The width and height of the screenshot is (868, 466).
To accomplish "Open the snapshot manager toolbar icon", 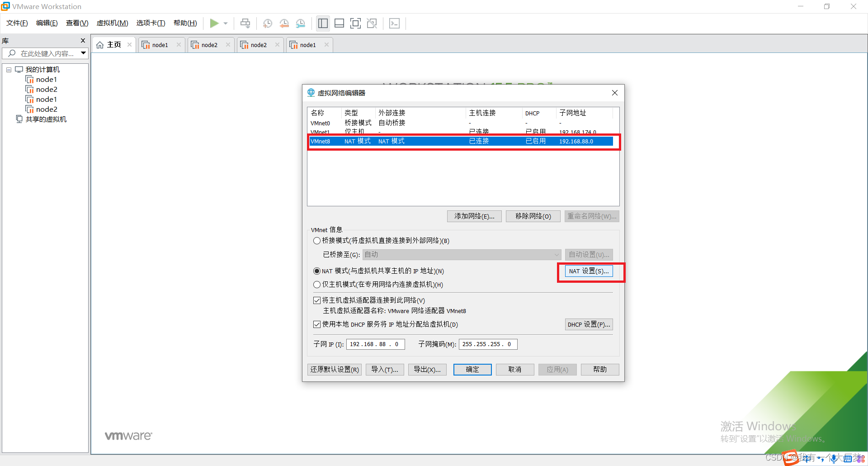I will (301, 23).
